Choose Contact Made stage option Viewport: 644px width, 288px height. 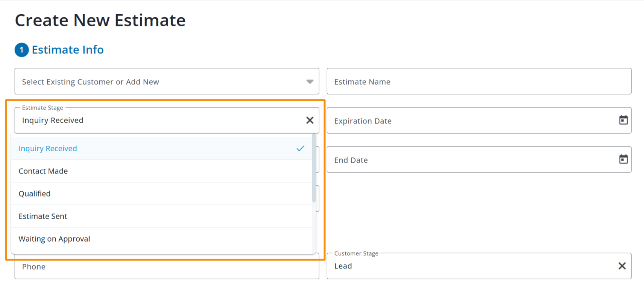point(162,171)
